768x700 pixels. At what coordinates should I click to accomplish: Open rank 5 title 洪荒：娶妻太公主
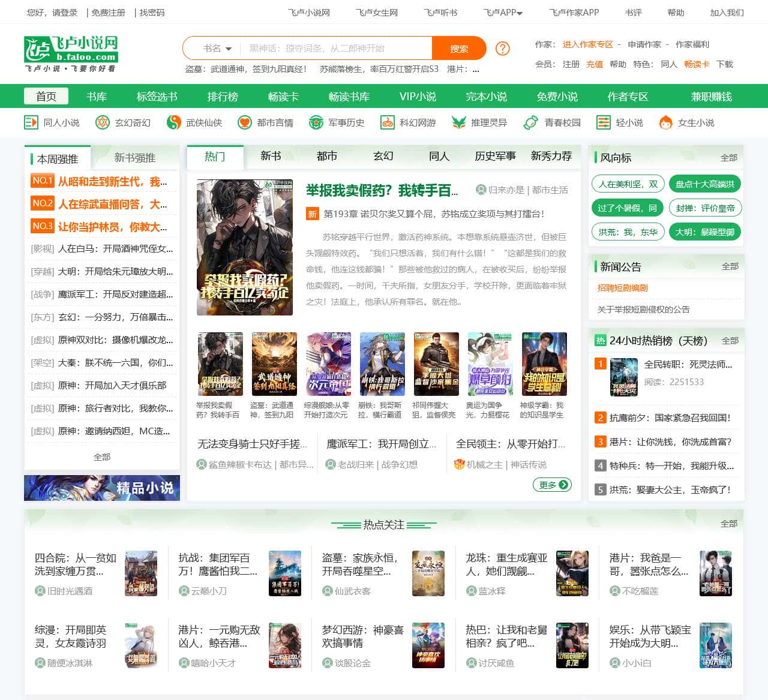[670, 489]
